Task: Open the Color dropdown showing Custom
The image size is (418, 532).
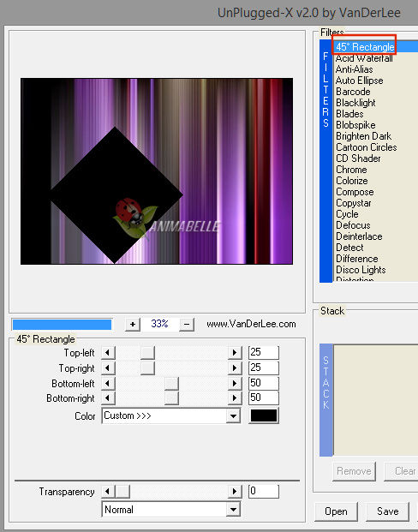Action: 170,416
